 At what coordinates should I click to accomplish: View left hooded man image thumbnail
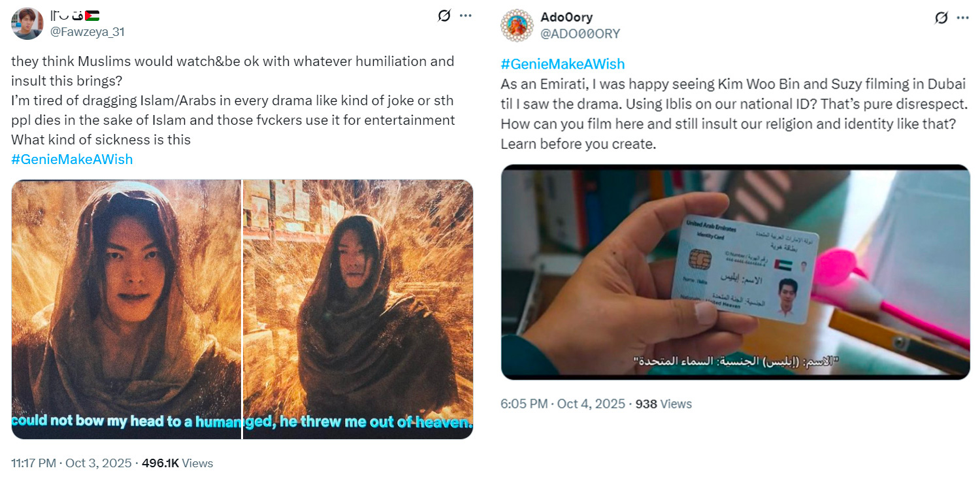click(x=126, y=309)
